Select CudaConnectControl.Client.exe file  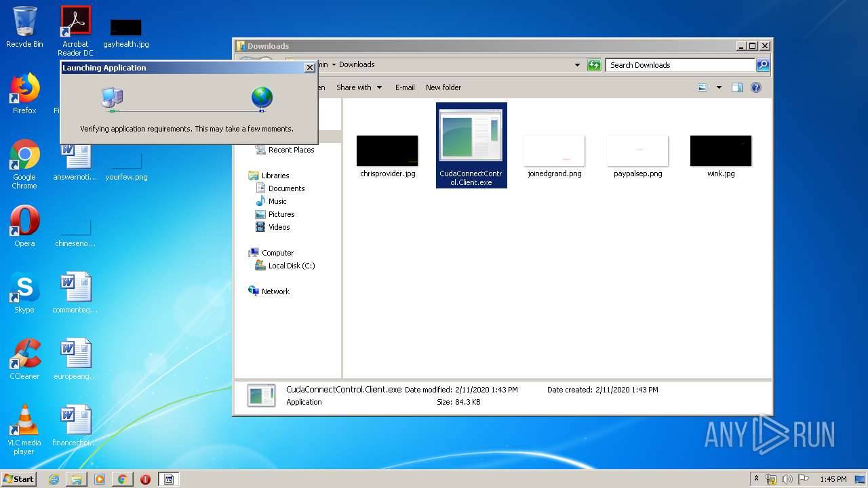(471, 146)
